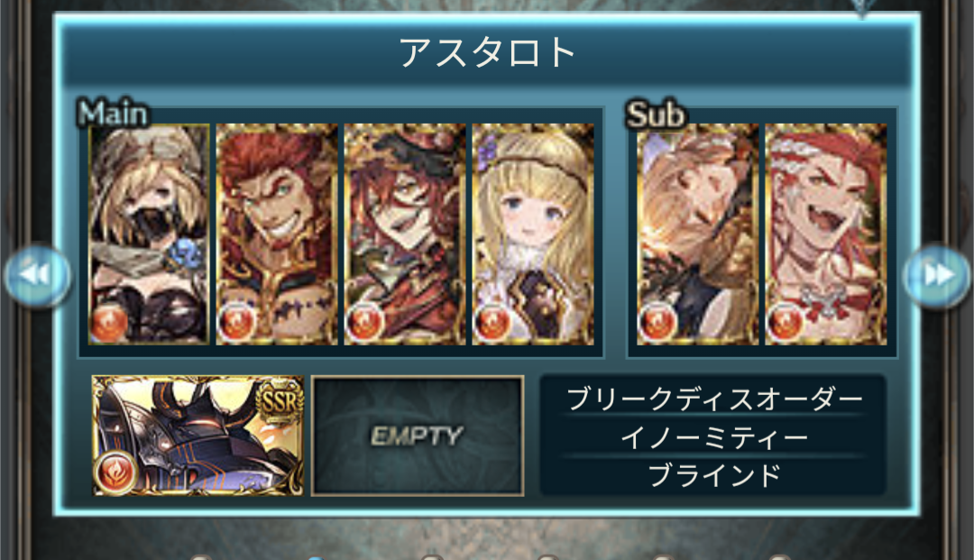Select the masked blonde main character portrait
Viewport: 974px width, 560px height.
[149, 234]
